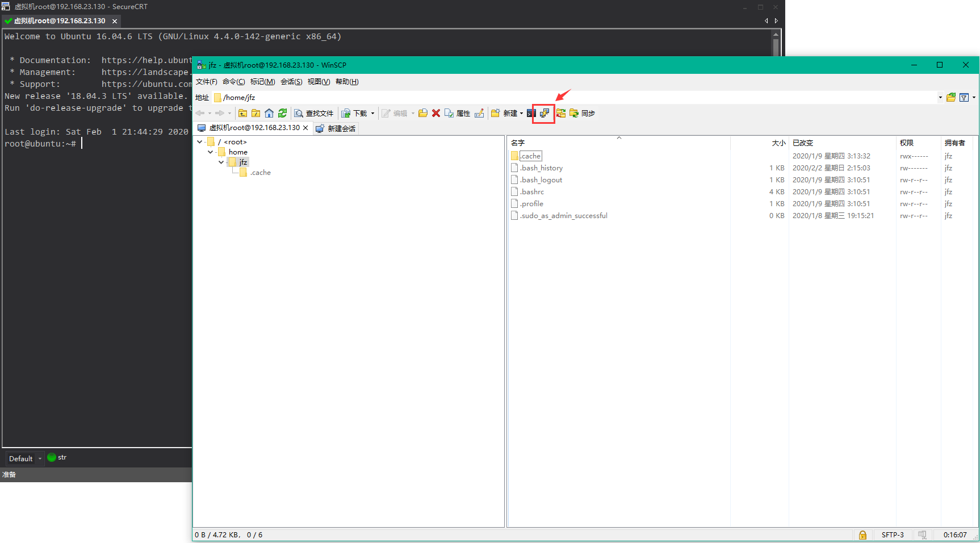
Task: Click the Open in PuTTY toolbar icon
Action: [x=545, y=113]
